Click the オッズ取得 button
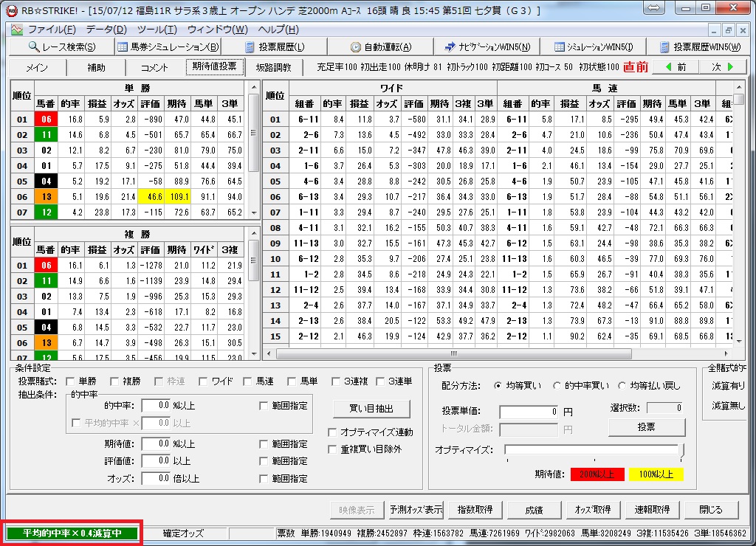Screen dimensions: 756x546 (593, 509)
